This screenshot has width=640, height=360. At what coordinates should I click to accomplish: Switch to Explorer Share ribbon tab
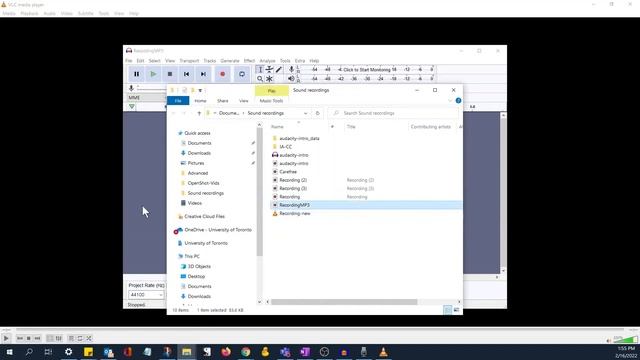pyautogui.click(x=223, y=101)
